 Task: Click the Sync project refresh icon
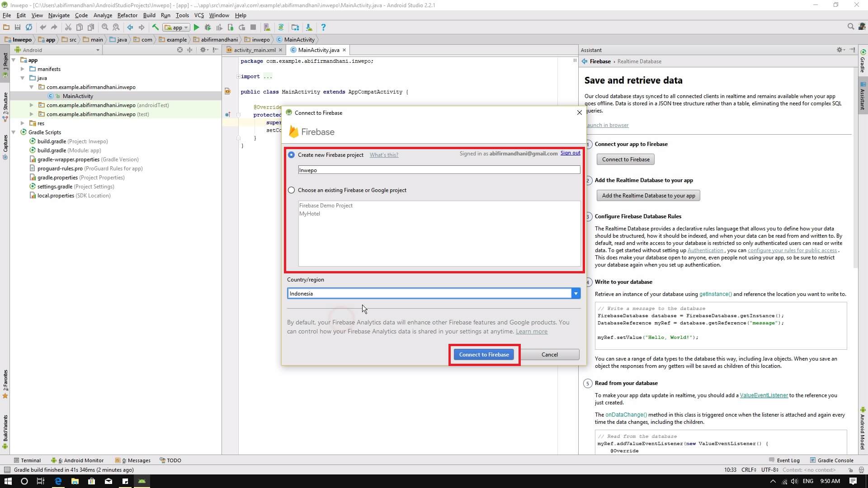tap(29, 28)
